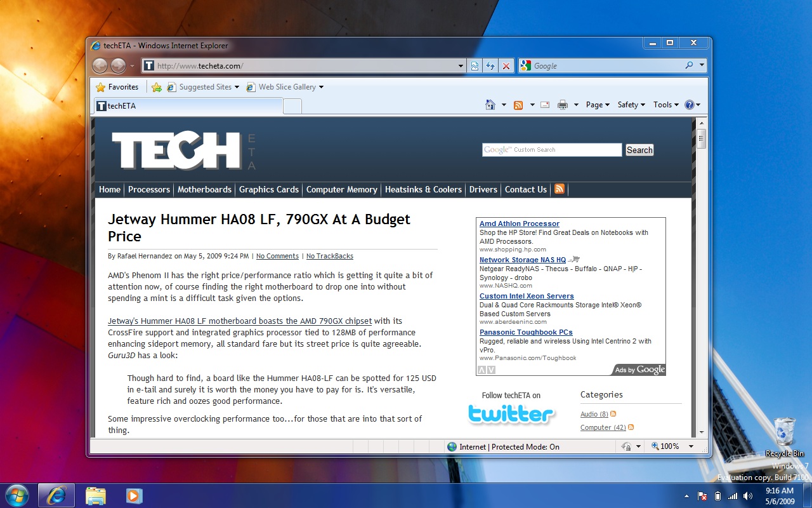
Task: Click the Read Mail envelope icon
Action: coord(545,105)
